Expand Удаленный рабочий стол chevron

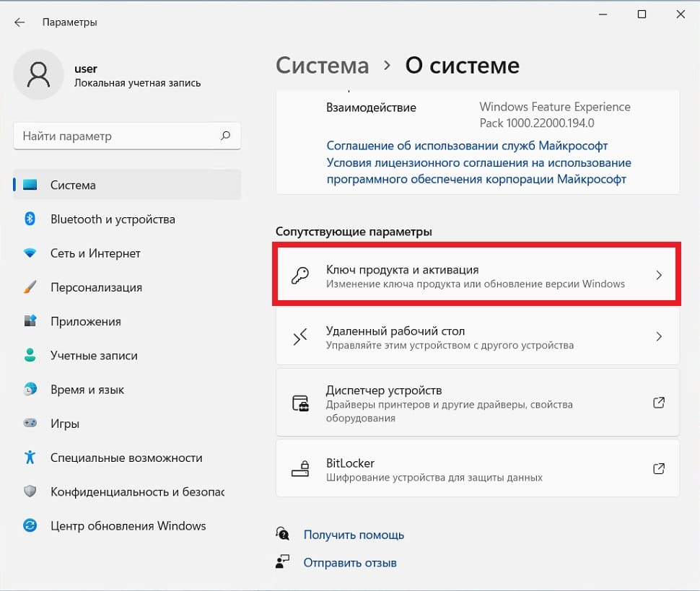click(659, 336)
